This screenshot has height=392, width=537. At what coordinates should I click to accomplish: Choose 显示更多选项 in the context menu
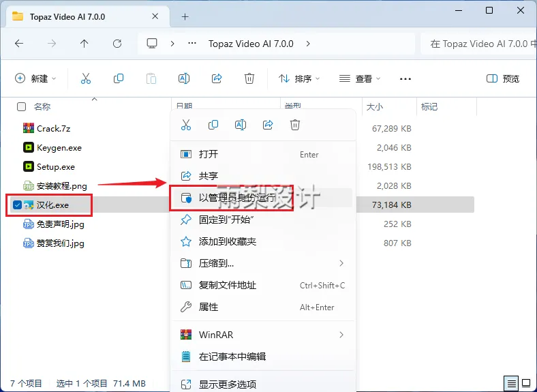tap(262, 384)
